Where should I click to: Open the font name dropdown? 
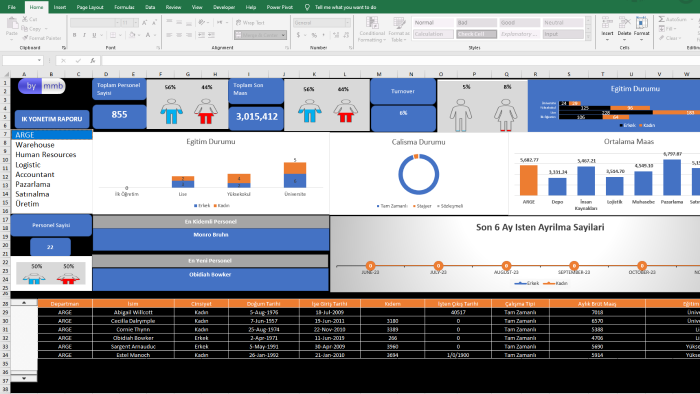pos(117,22)
